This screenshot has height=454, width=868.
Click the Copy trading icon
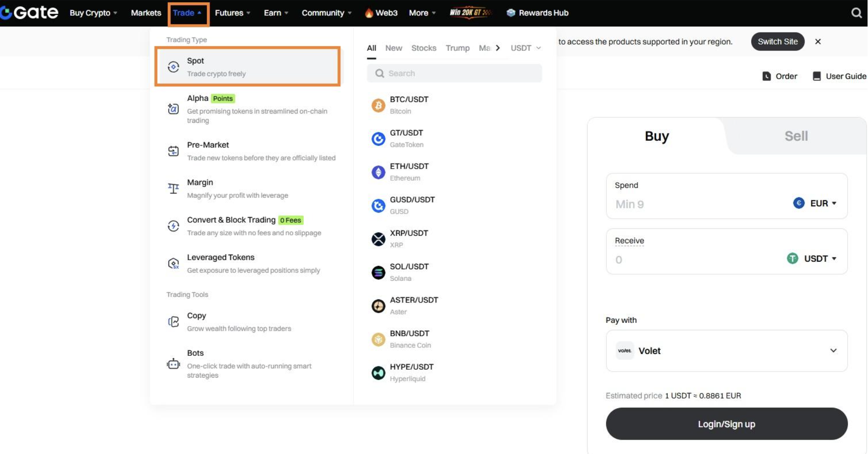click(173, 322)
